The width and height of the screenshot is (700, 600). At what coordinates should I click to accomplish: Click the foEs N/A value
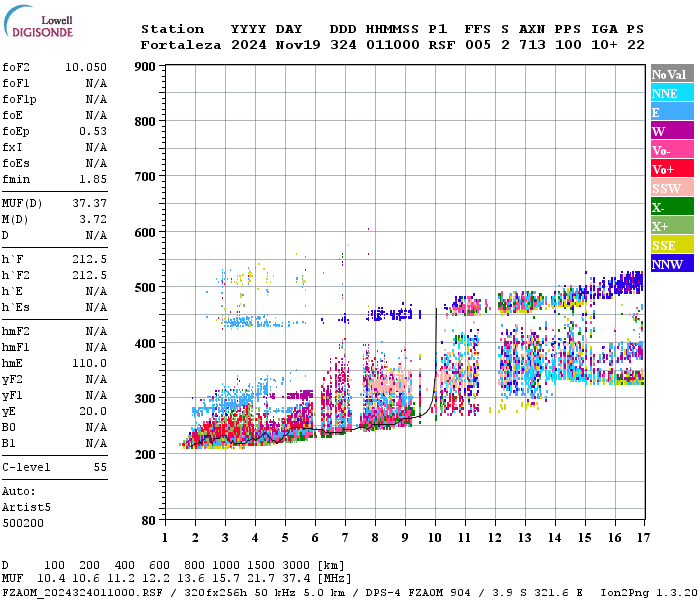click(x=96, y=163)
